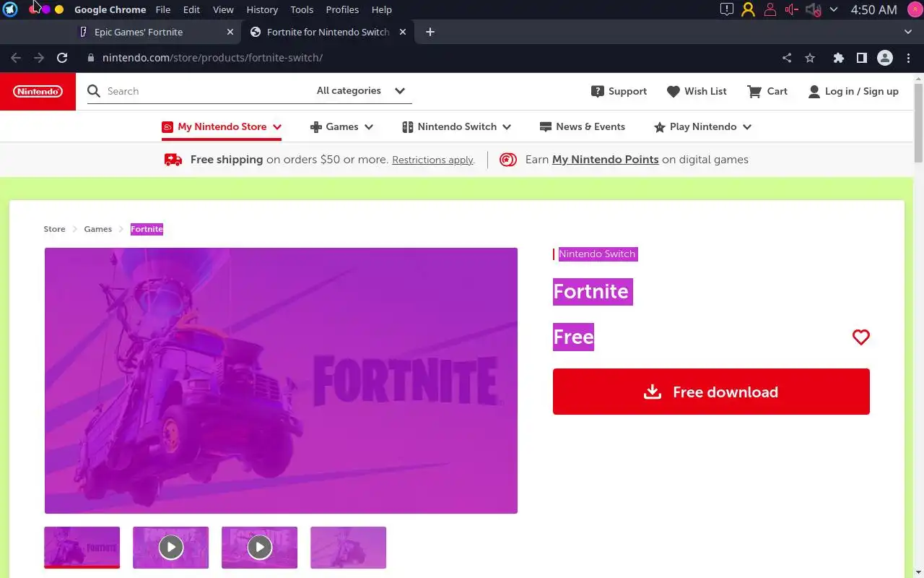Open the View menu
This screenshot has width=924, height=578.
223,9
